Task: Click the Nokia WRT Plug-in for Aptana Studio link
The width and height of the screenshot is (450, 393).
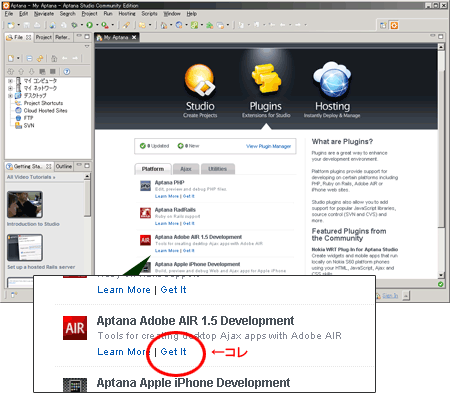Action: 355,249
